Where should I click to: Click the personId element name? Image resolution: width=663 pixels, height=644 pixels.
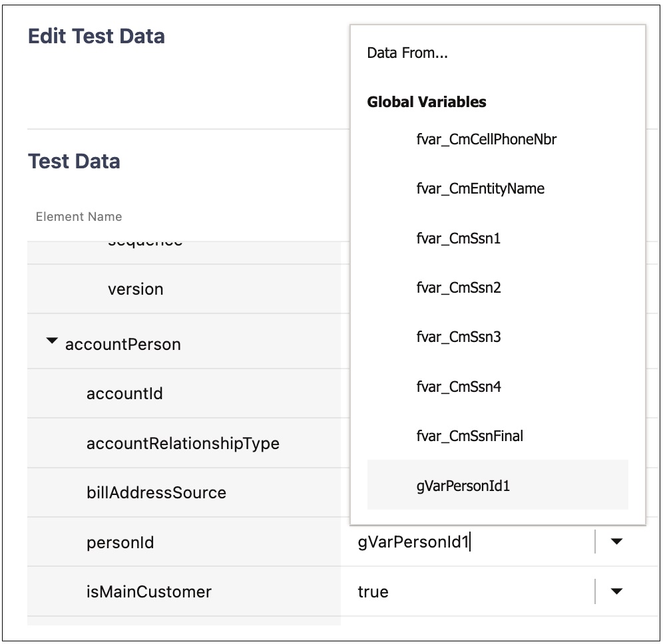(120, 543)
